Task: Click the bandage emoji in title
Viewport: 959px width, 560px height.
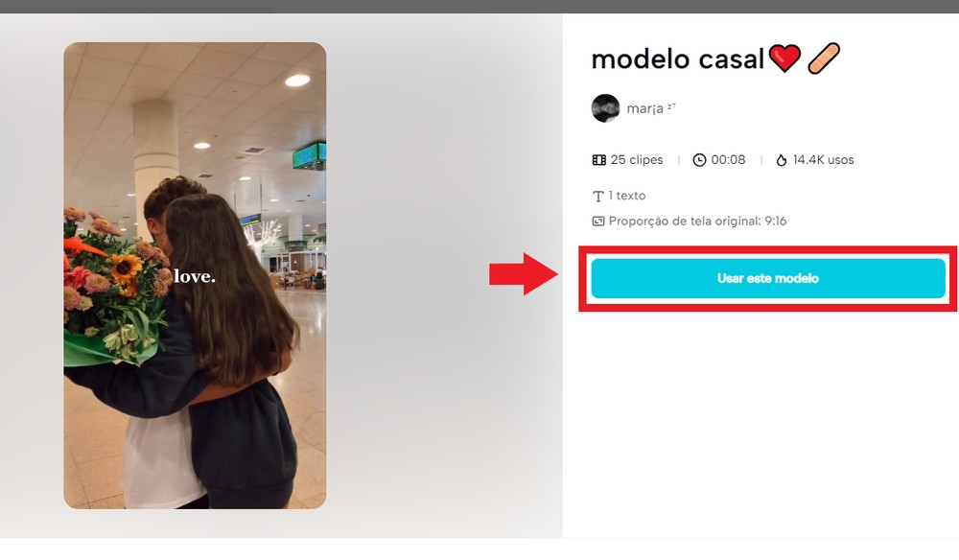Action: point(824,58)
